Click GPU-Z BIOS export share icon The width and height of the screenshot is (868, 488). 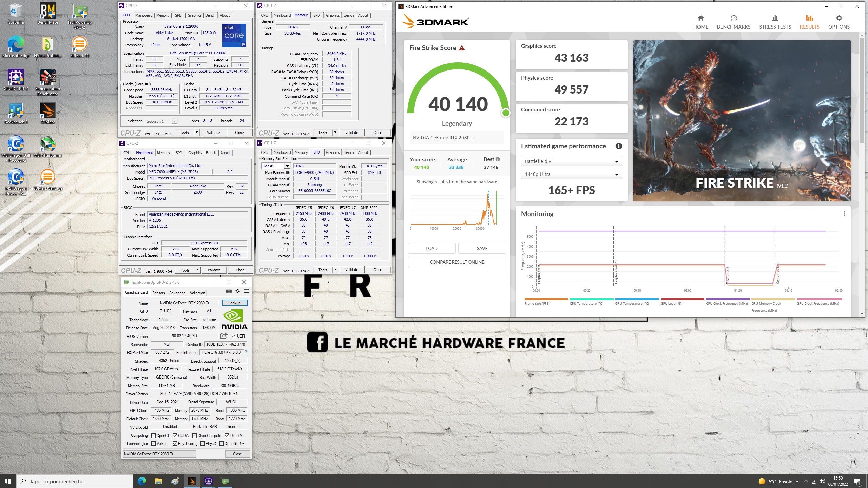click(224, 336)
